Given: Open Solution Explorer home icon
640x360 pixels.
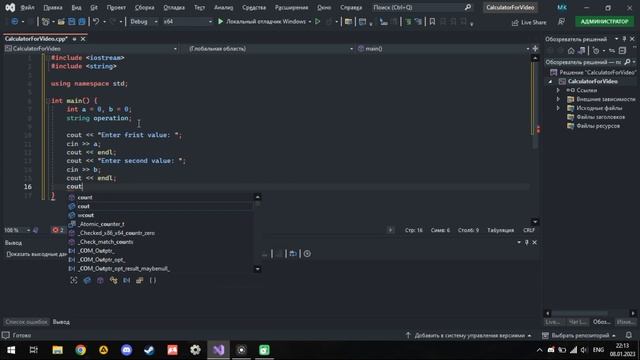Looking at the screenshot, I should [571, 51].
